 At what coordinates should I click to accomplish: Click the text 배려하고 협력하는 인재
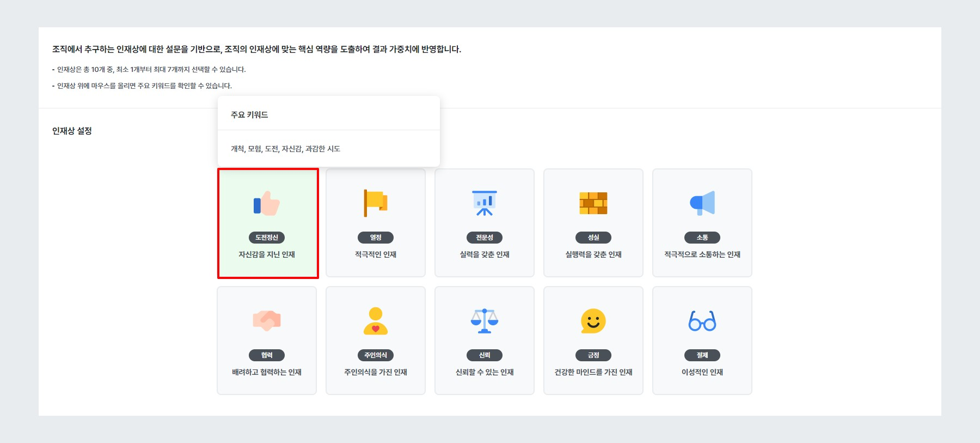click(267, 372)
